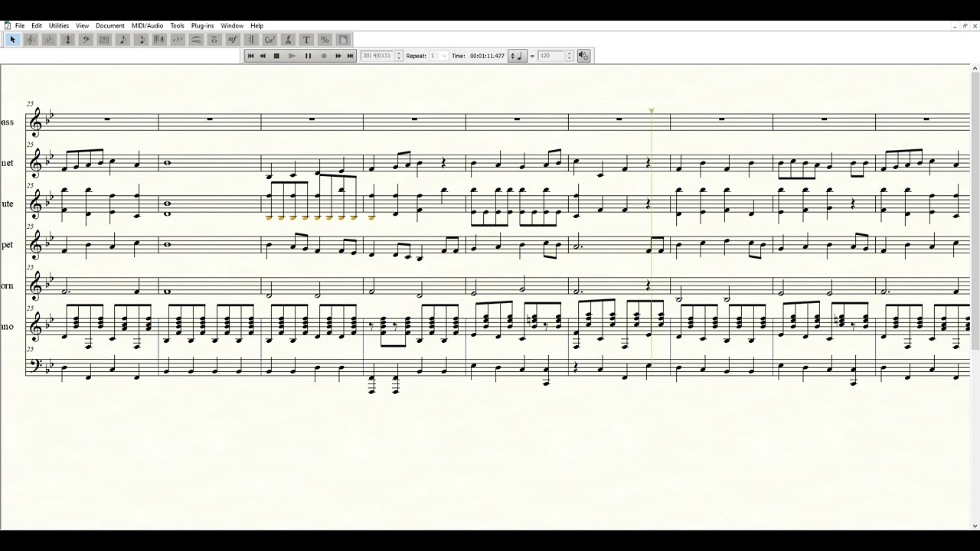Click the Record button
980x551 pixels.
coord(324,56)
